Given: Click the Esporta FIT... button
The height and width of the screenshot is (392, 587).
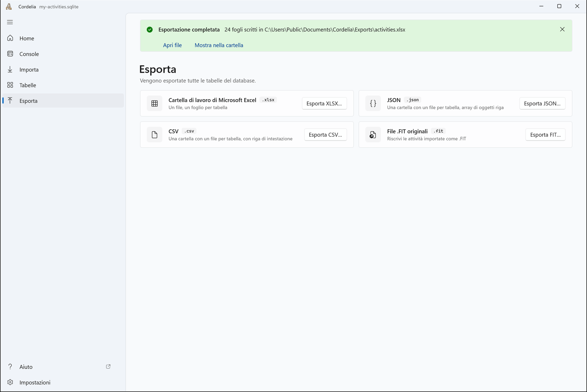Looking at the screenshot, I should click(545, 135).
